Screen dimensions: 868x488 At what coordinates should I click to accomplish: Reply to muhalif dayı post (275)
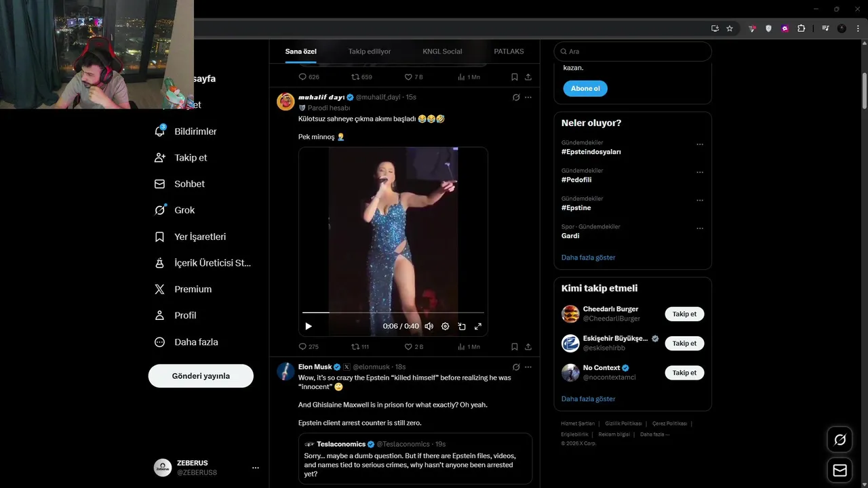[309, 346]
